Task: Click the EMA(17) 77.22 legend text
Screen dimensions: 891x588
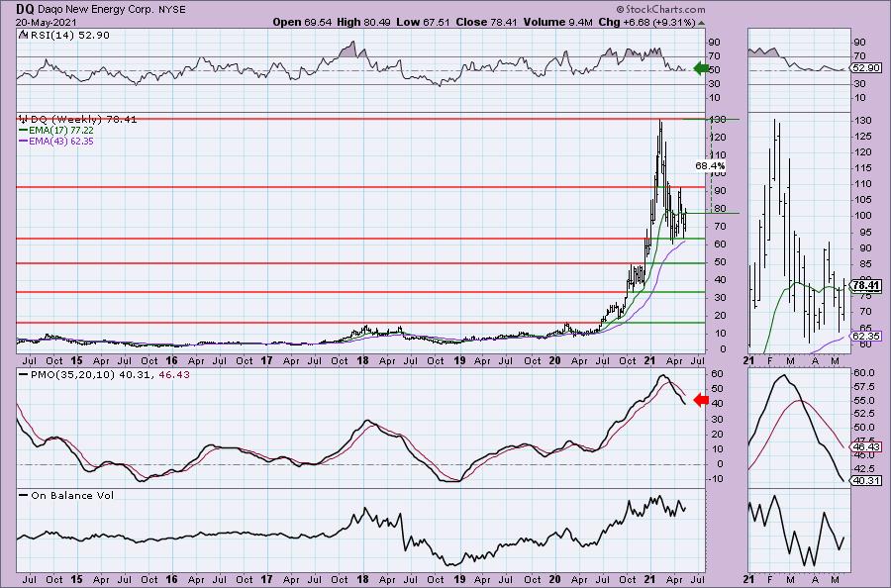Action: (61, 130)
